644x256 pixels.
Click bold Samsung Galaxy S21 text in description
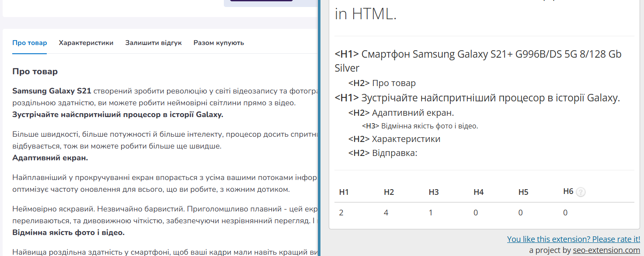point(52,91)
